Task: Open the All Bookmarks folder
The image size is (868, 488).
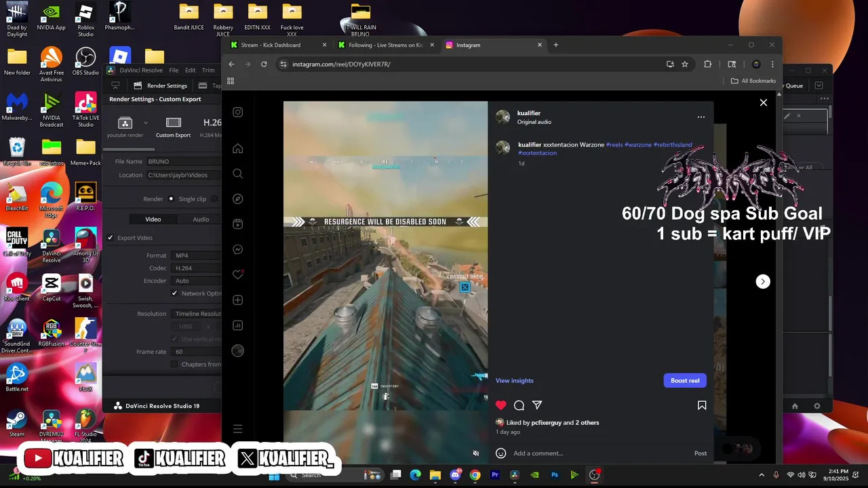Action: click(753, 81)
